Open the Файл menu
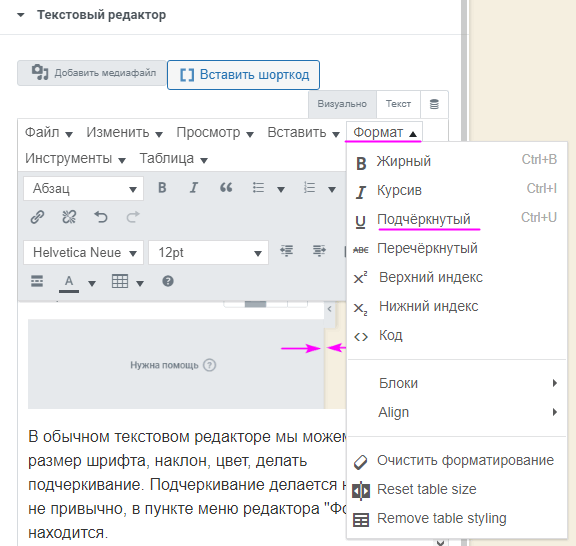The image size is (576, 546). pyautogui.click(x=49, y=132)
